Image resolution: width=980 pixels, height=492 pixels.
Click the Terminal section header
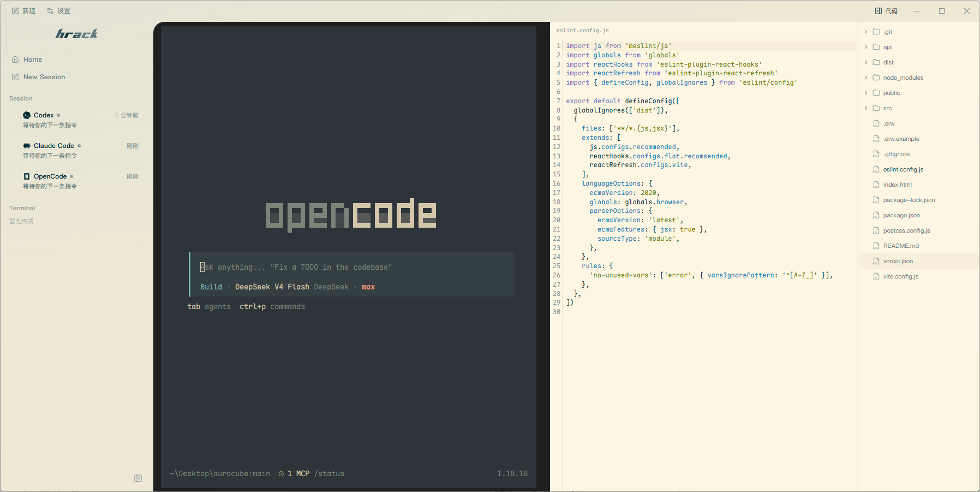[x=22, y=208]
